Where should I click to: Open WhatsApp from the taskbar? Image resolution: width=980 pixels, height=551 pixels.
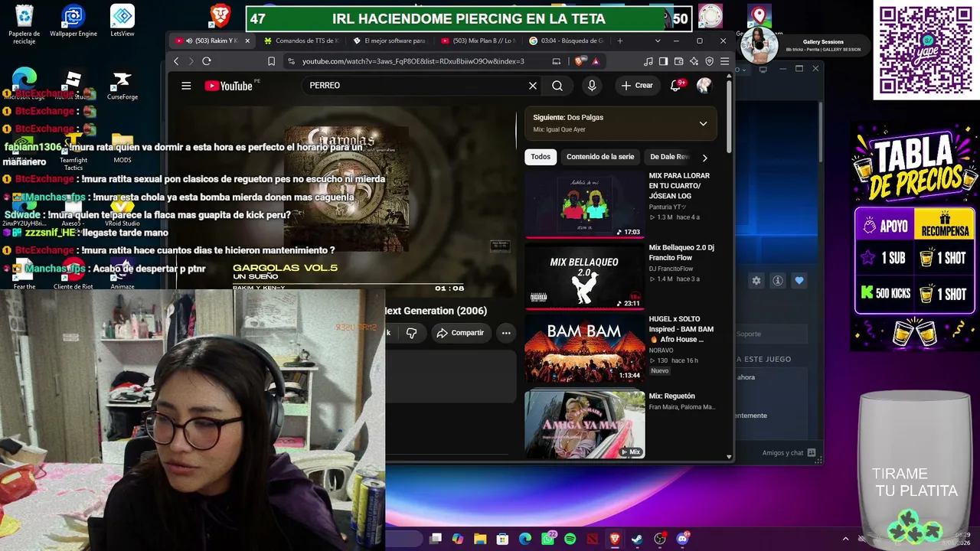point(548,539)
